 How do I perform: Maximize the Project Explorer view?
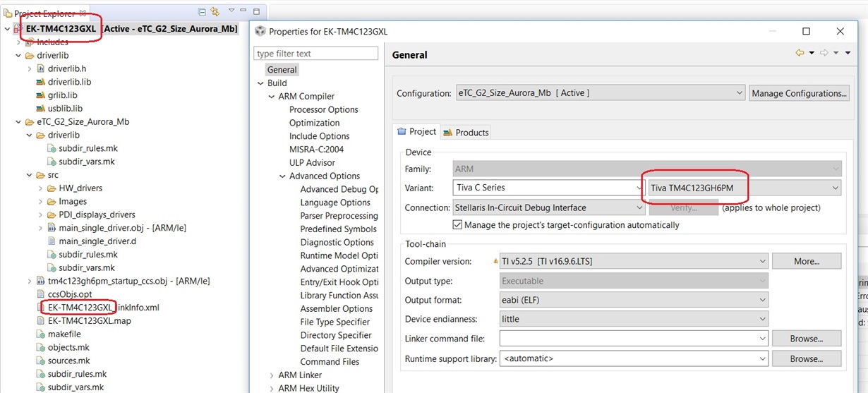(x=257, y=11)
